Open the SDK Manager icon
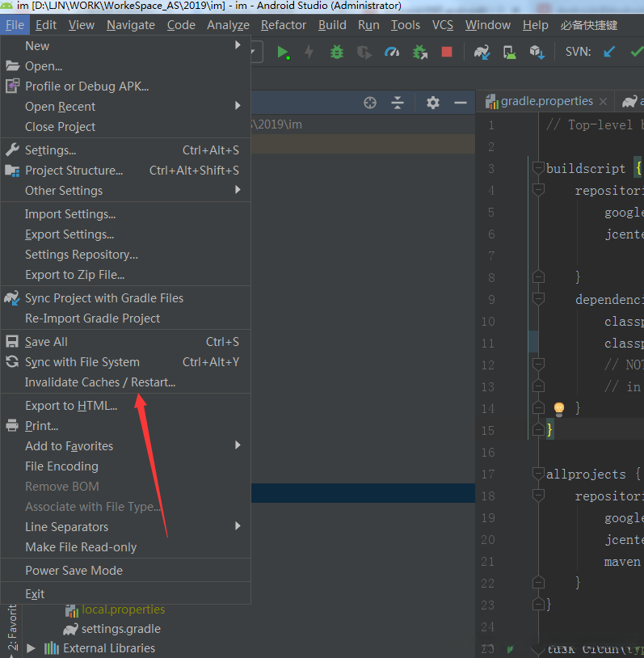This screenshot has width=644, height=658. click(x=537, y=53)
